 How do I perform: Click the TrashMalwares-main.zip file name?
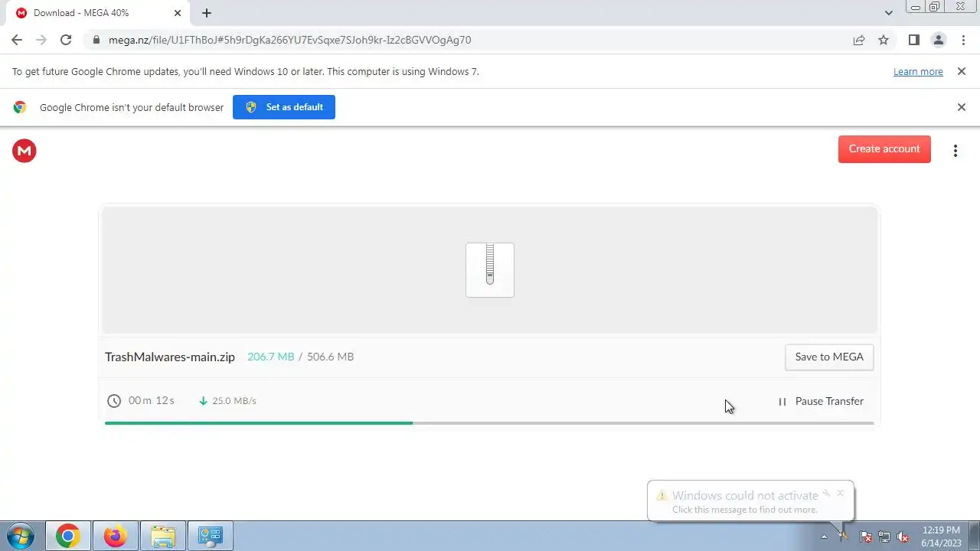point(170,357)
